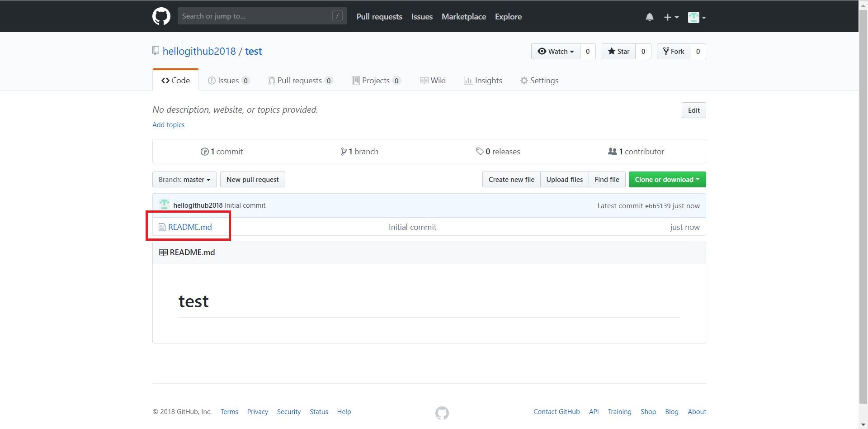
Task: Open Pull requests in the top navigation
Action: pyautogui.click(x=379, y=17)
